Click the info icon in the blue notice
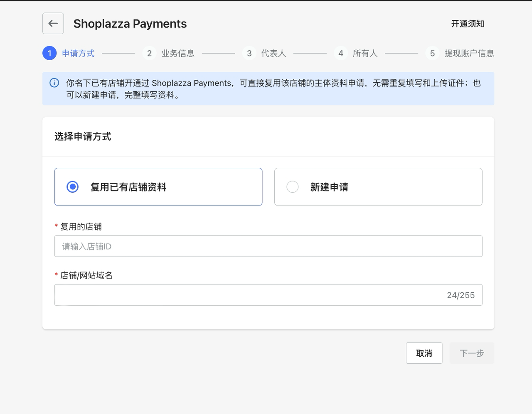Image resolution: width=532 pixels, height=414 pixels. [54, 83]
